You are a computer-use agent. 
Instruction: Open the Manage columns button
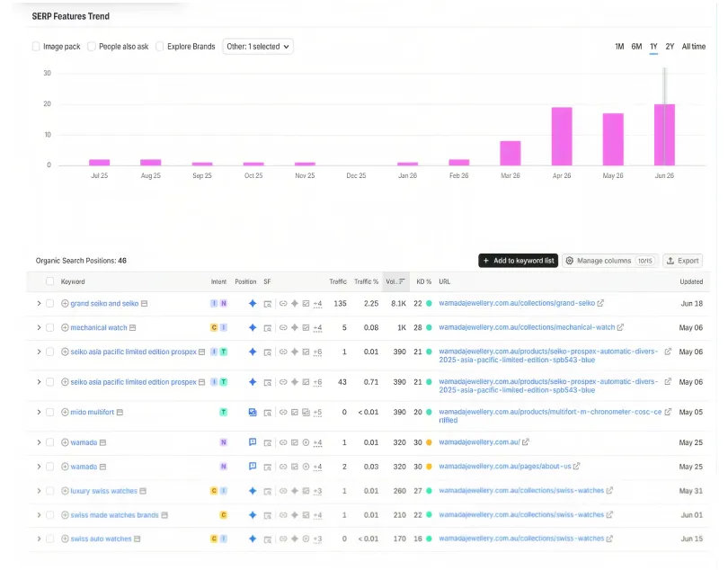(610, 261)
